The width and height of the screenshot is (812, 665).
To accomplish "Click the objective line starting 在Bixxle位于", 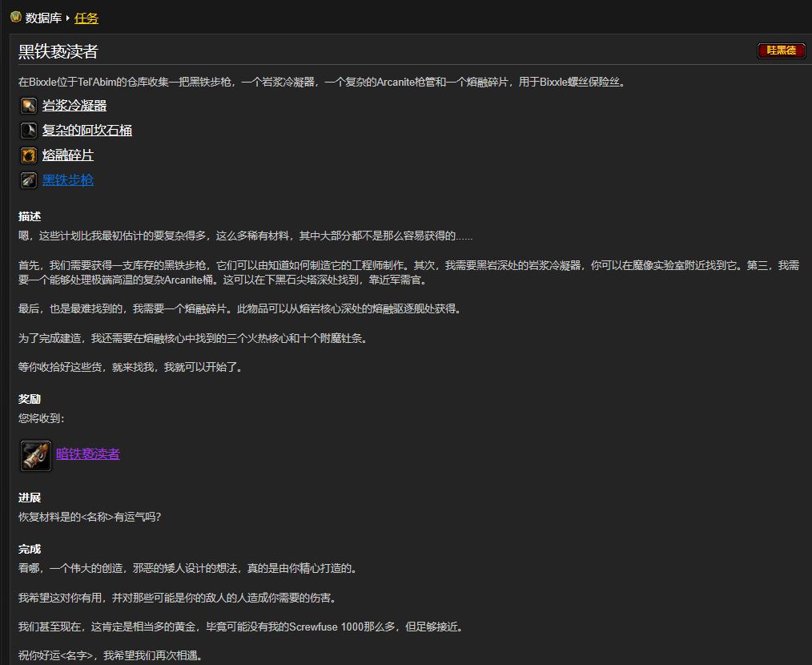I will click(322, 82).
